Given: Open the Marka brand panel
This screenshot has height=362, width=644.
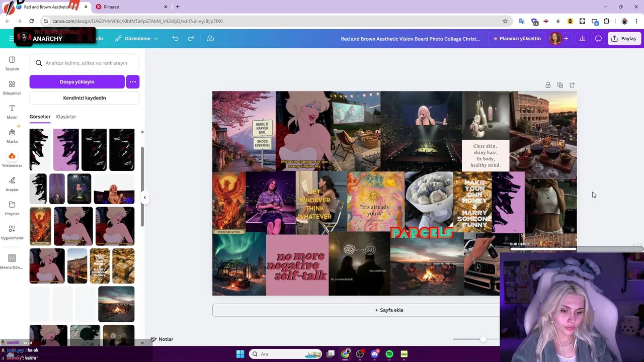Looking at the screenshot, I should (12, 136).
